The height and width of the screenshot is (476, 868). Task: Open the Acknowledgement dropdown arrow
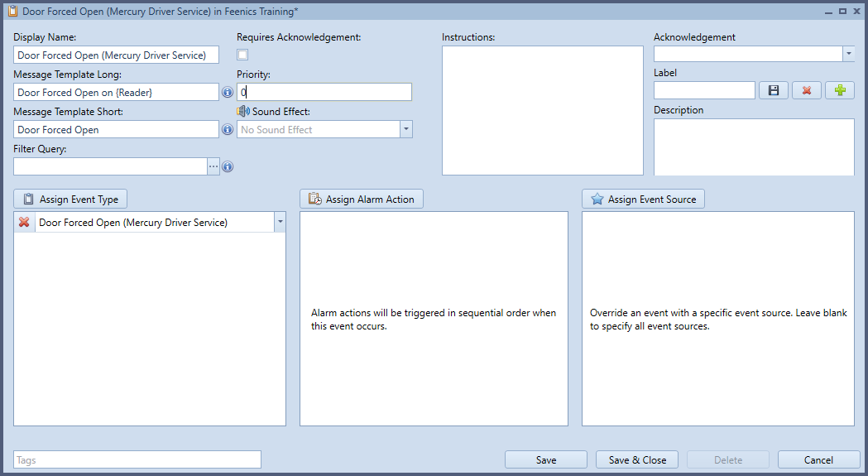(x=849, y=54)
